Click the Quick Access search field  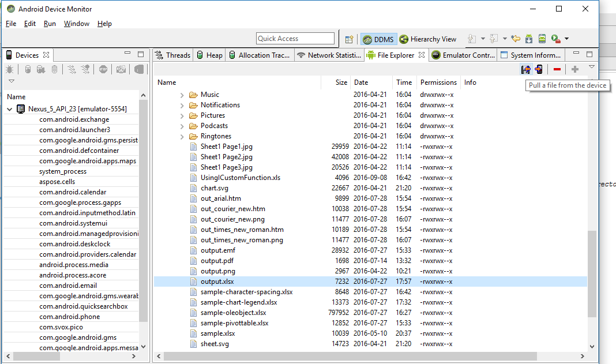click(x=295, y=39)
